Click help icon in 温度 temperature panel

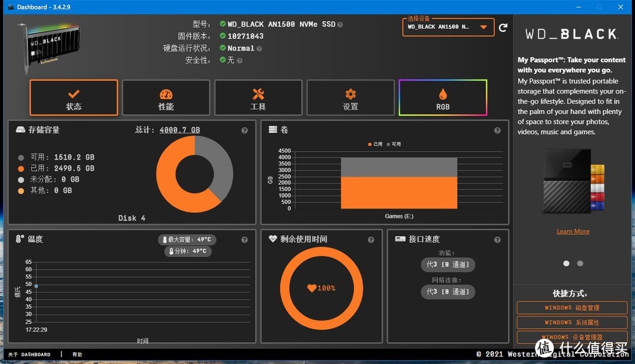[245, 240]
